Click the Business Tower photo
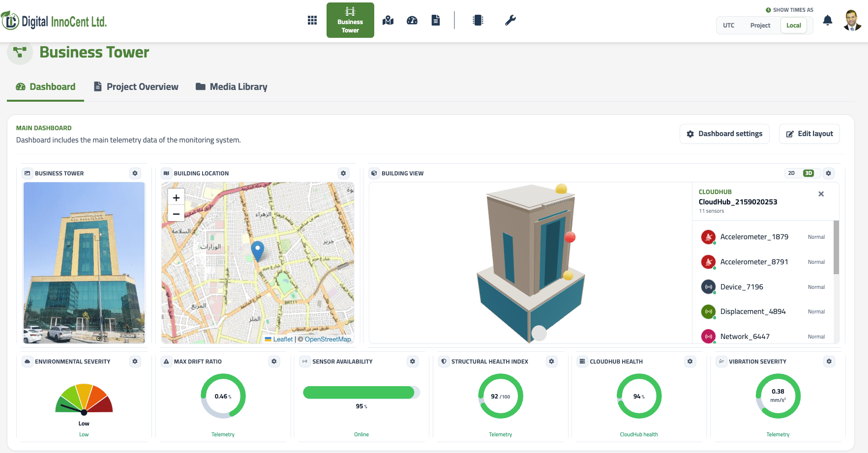868x453 pixels. [84, 263]
